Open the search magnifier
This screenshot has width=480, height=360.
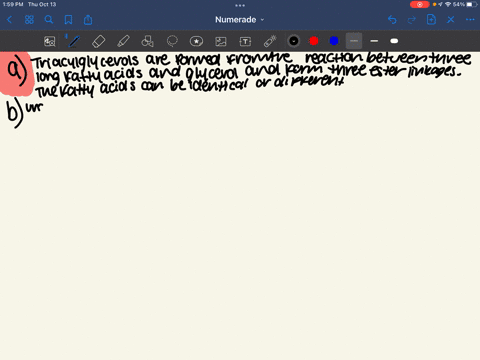(x=49, y=20)
